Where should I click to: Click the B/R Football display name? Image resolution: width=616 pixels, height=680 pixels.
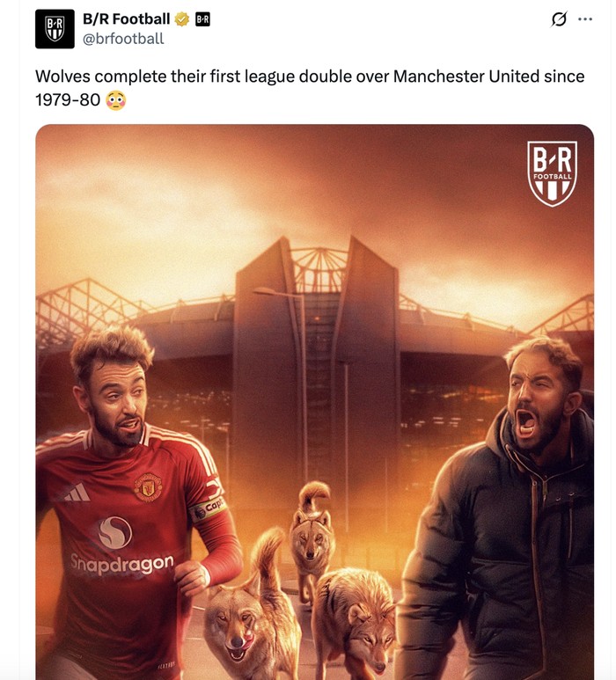[x=126, y=19]
